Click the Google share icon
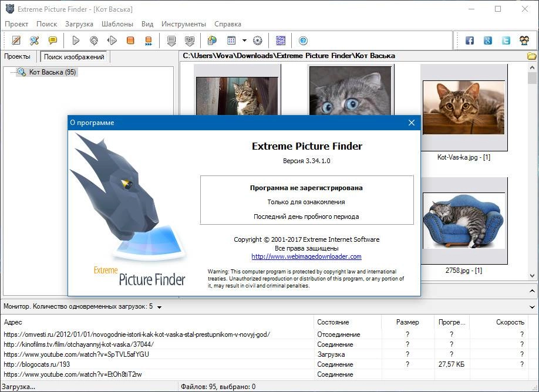539x392 pixels. [x=488, y=40]
